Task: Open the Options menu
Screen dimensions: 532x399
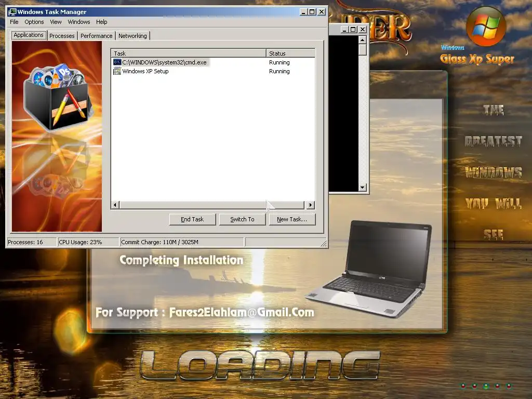Action: click(34, 22)
